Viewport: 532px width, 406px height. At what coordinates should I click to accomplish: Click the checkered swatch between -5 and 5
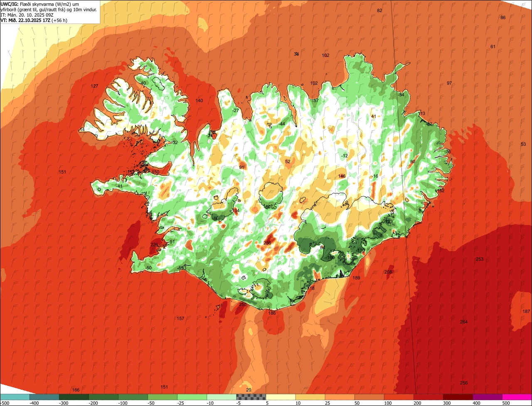251,397
